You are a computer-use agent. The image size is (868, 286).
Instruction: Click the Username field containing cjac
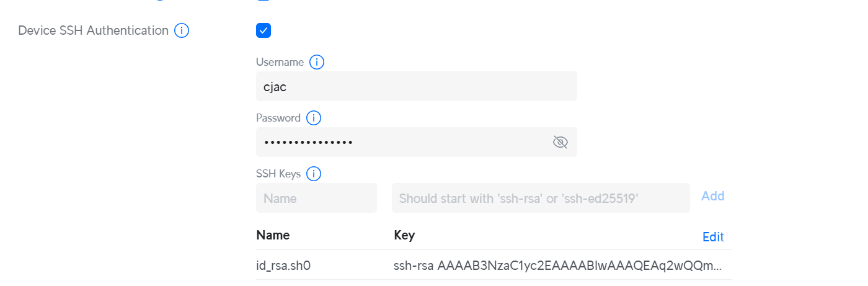point(416,86)
